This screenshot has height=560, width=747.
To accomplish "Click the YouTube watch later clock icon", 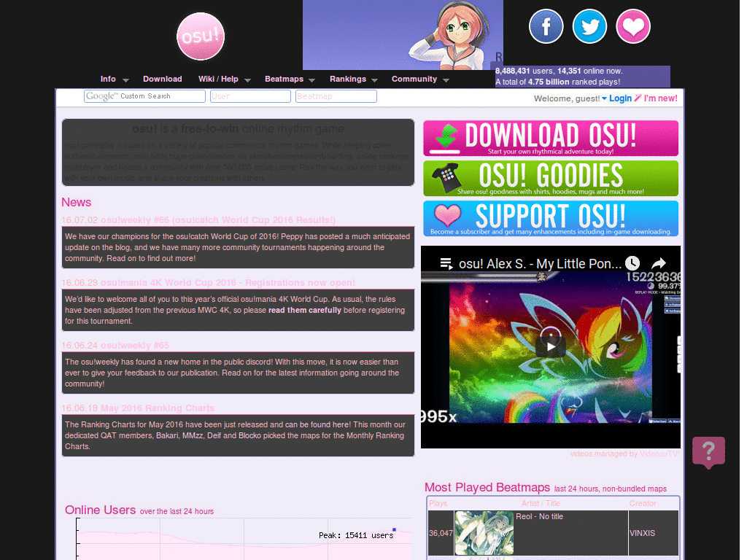I will point(632,263).
